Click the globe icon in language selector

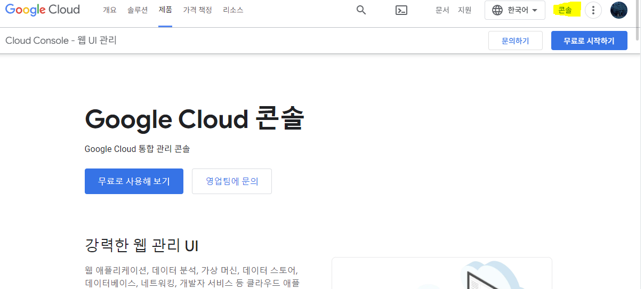tap(497, 10)
